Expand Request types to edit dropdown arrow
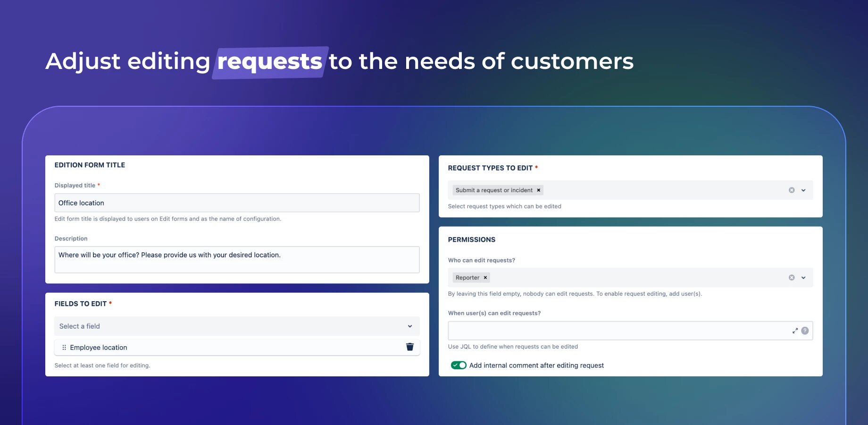The image size is (868, 425). (803, 190)
